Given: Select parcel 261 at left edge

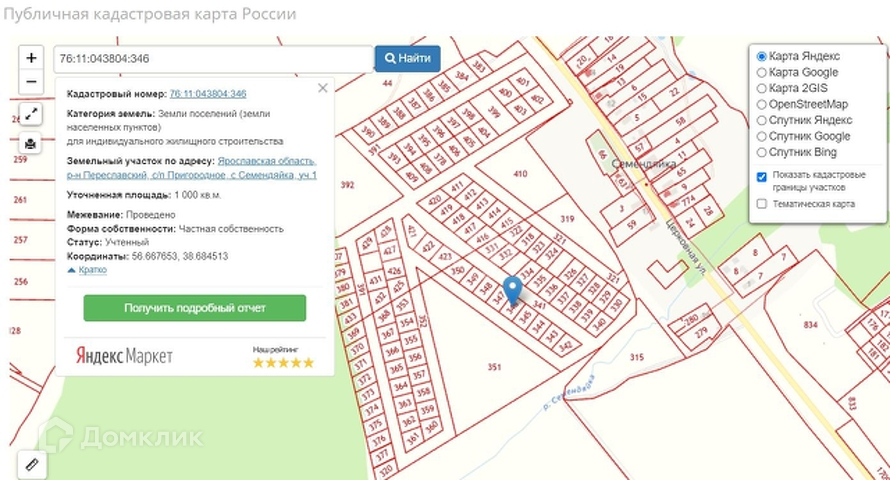Looking at the screenshot, I should coord(20,200).
